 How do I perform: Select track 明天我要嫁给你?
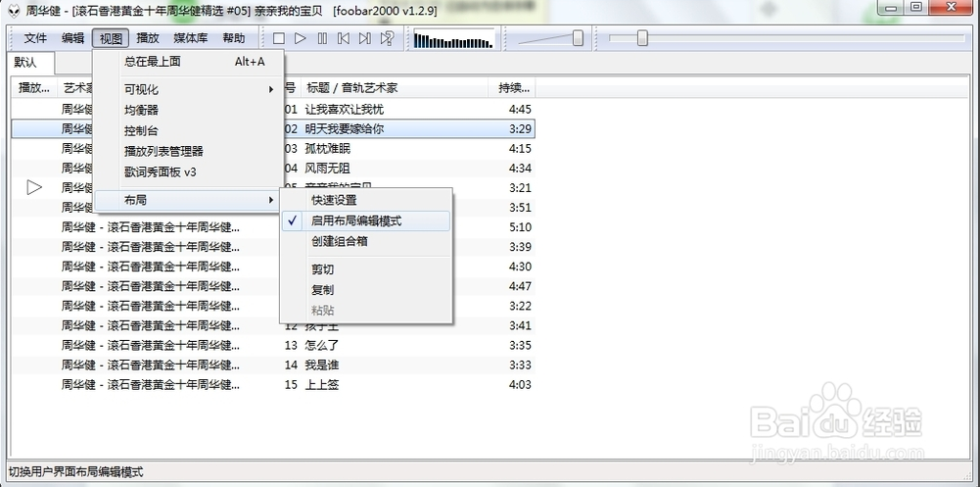tap(345, 129)
